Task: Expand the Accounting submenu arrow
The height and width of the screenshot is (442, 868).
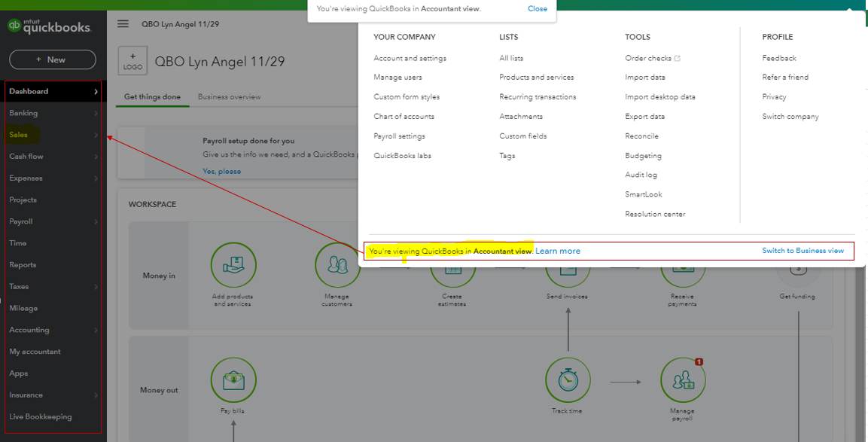Action: [96, 330]
